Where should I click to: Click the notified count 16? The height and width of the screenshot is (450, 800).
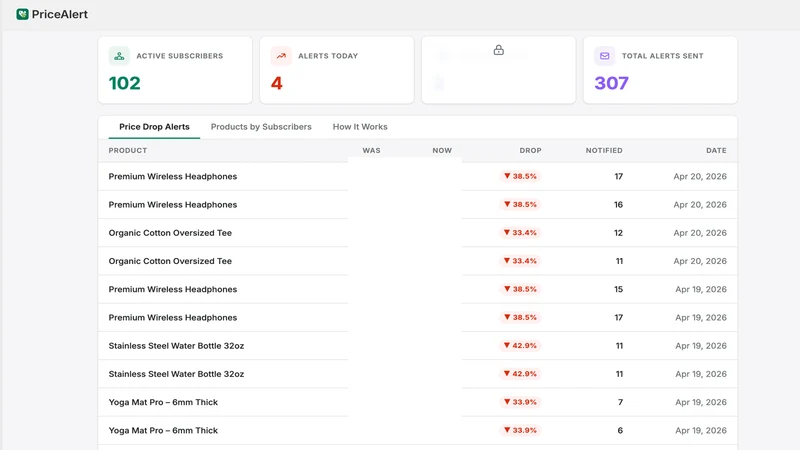618,205
